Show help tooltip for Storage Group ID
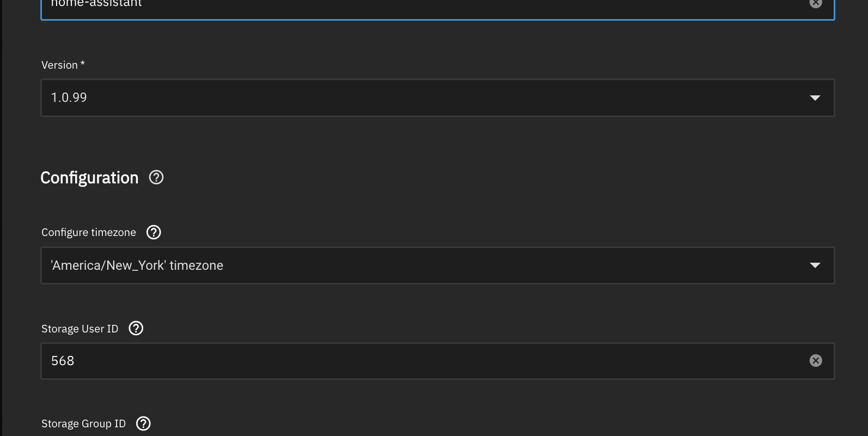The width and height of the screenshot is (868, 436). pyautogui.click(x=143, y=423)
